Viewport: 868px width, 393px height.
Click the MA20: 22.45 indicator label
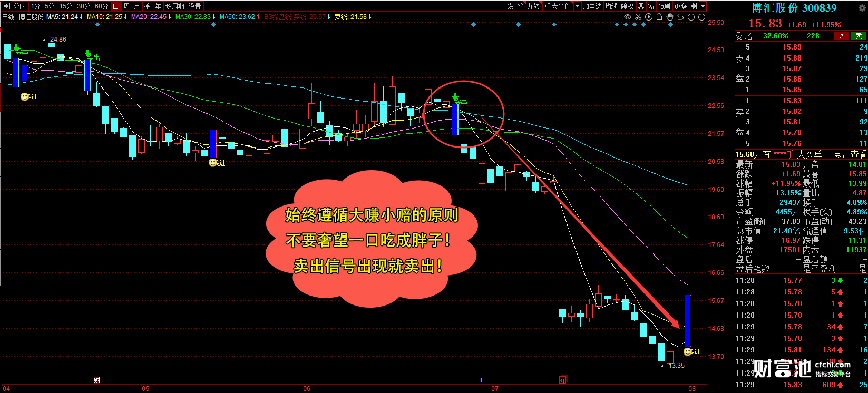pyautogui.click(x=149, y=17)
